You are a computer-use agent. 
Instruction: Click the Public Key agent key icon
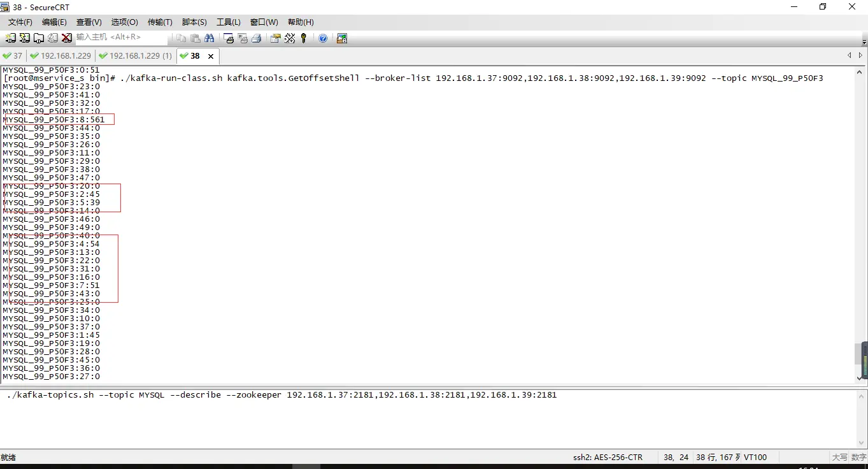point(304,38)
